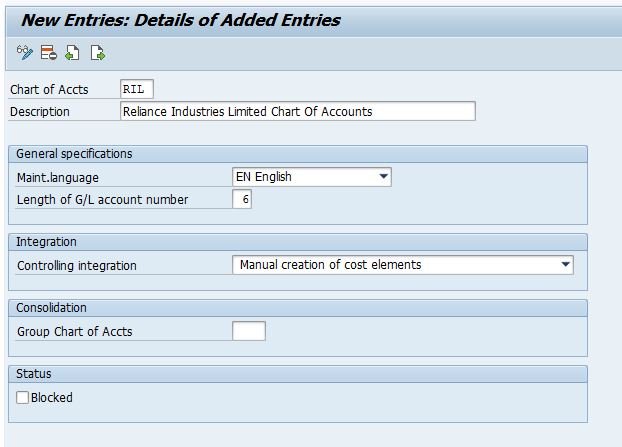
Task: Click empty Group Chart of Accts field
Action: pyautogui.click(x=249, y=331)
